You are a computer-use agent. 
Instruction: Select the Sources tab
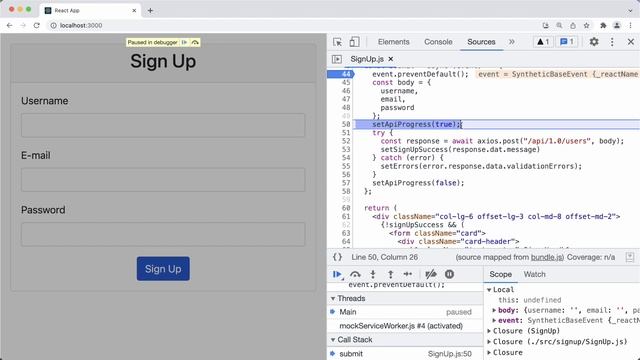tap(481, 42)
